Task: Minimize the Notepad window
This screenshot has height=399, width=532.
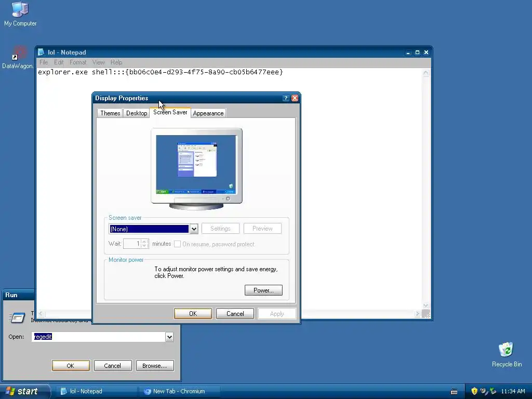Action: point(408,52)
